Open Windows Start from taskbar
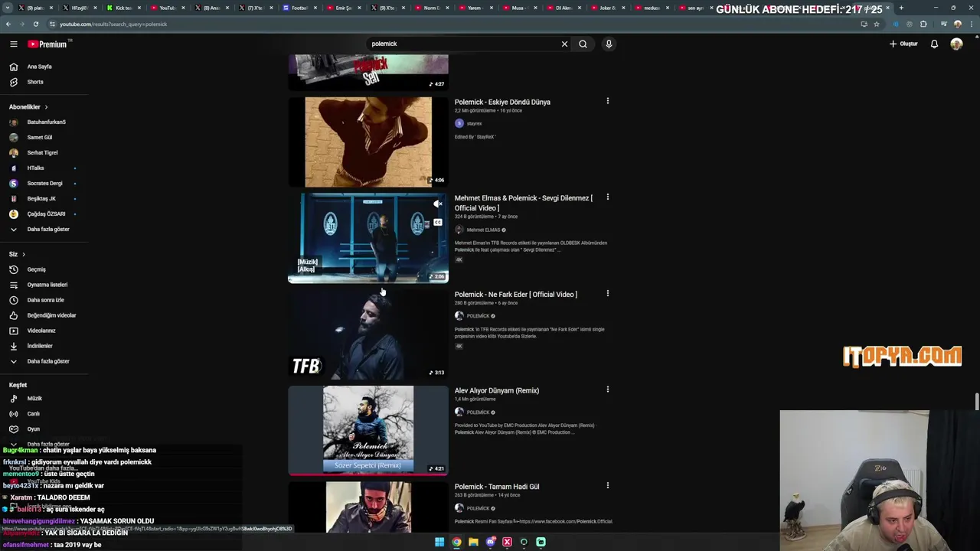The height and width of the screenshot is (551, 980). 439,542
